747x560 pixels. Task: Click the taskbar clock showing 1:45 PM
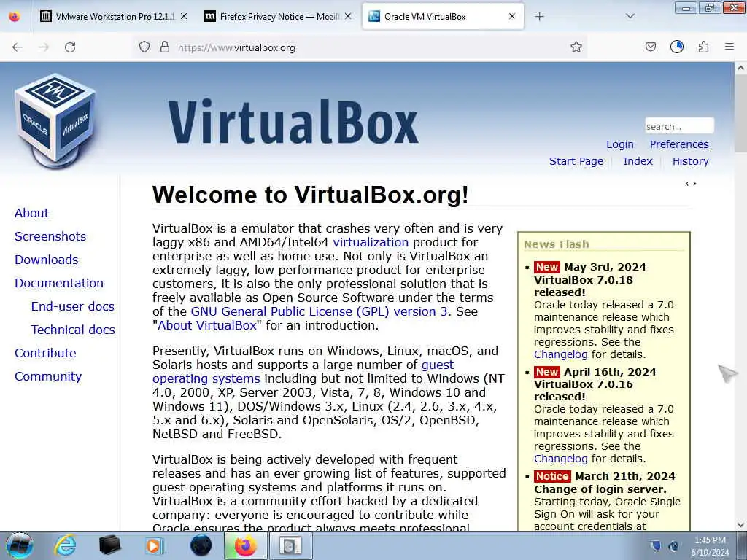[x=710, y=546]
